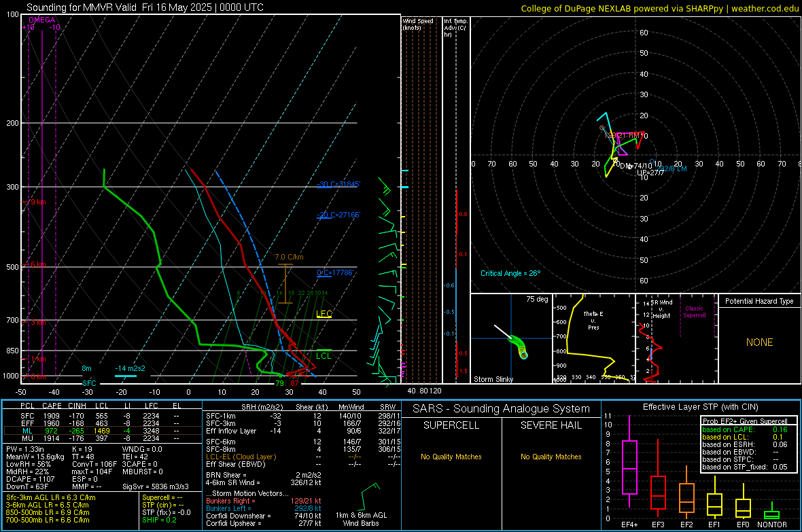Click the red '9 km' height marker
802x532 pixels.
(37, 202)
